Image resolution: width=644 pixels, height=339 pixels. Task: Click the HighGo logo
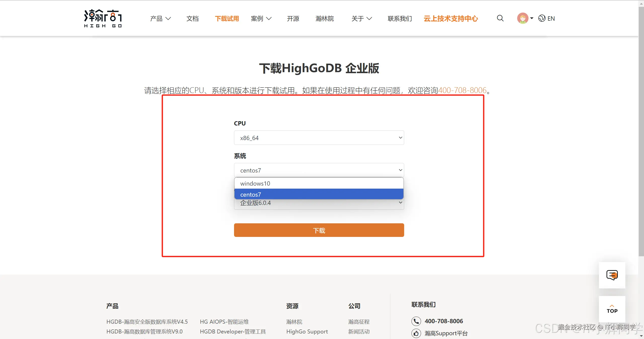click(102, 18)
